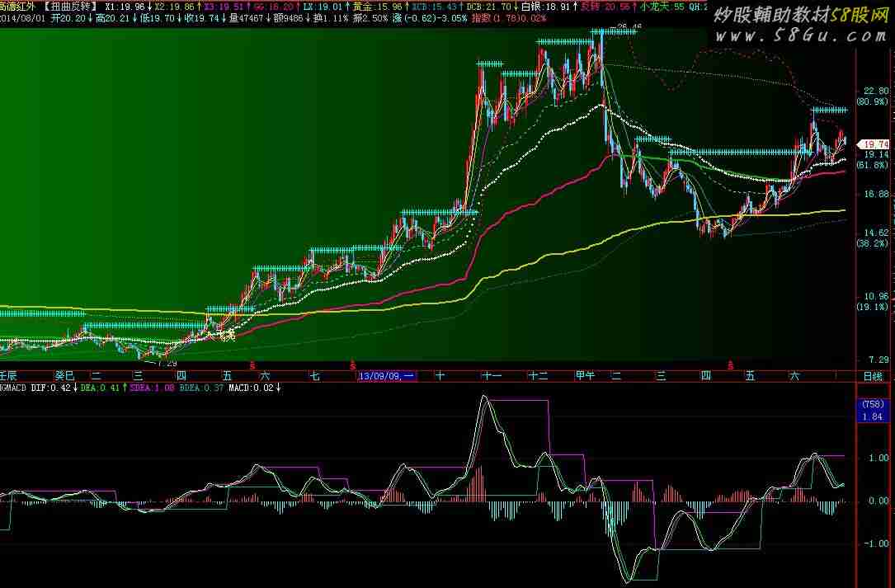Click the date 2014/08/01 in the header
This screenshot has height=588, width=895.
tap(23, 18)
